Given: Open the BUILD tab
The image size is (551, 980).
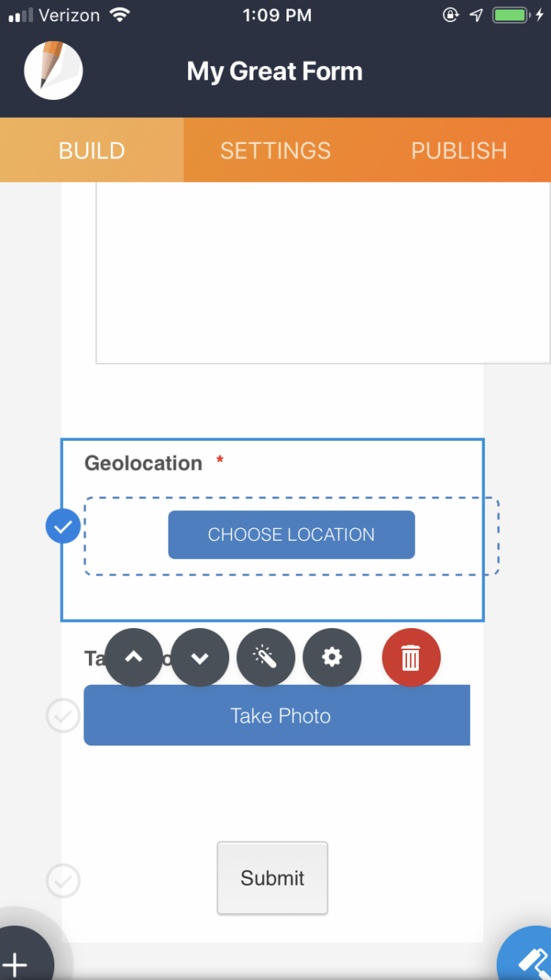Looking at the screenshot, I should (91, 150).
